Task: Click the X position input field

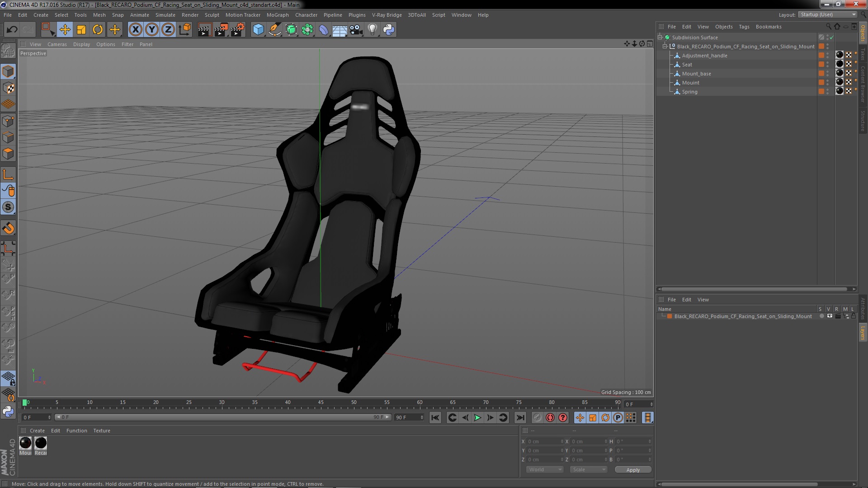Action: 544,441
